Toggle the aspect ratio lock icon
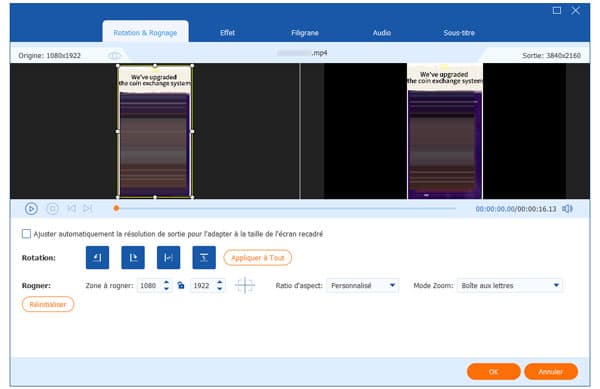Image resolution: width=600 pixels, height=389 pixels. point(181,285)
